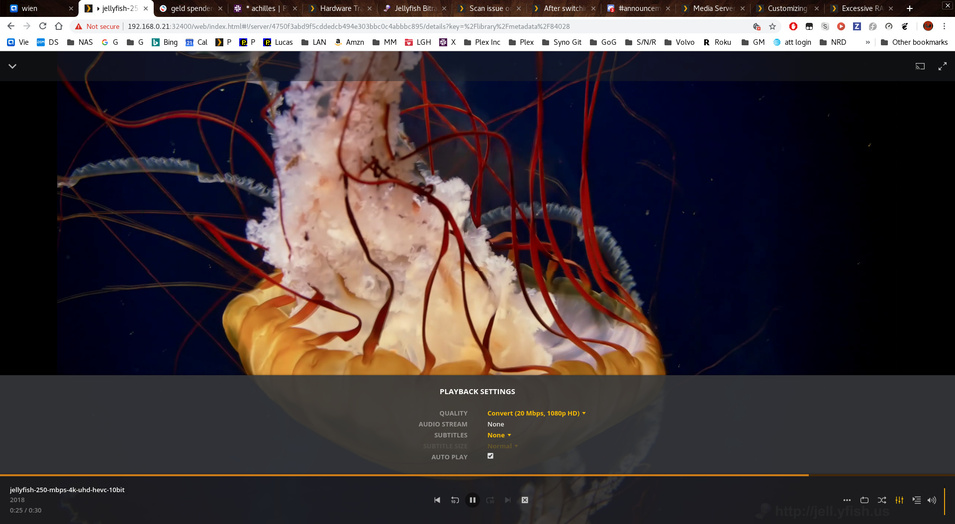Open the Volvo bookmarks folder
Viewport: 955px width, 524px height.
679,42
